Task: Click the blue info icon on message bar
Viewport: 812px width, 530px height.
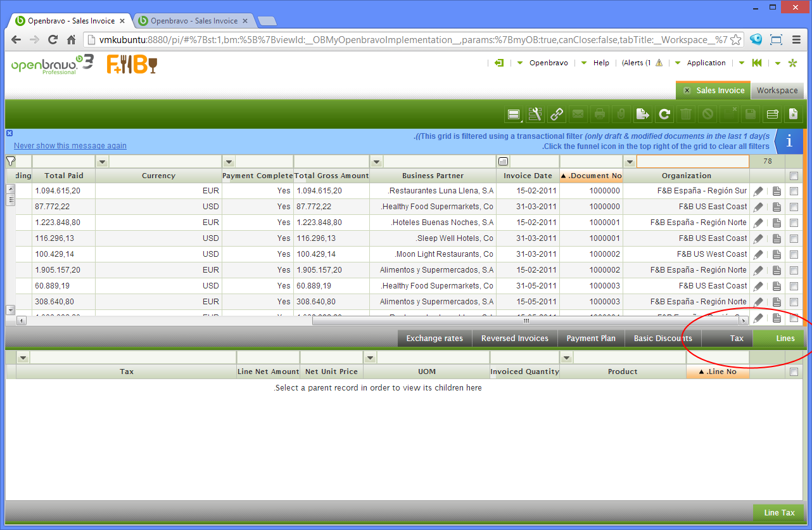Action: click(789, 141)
